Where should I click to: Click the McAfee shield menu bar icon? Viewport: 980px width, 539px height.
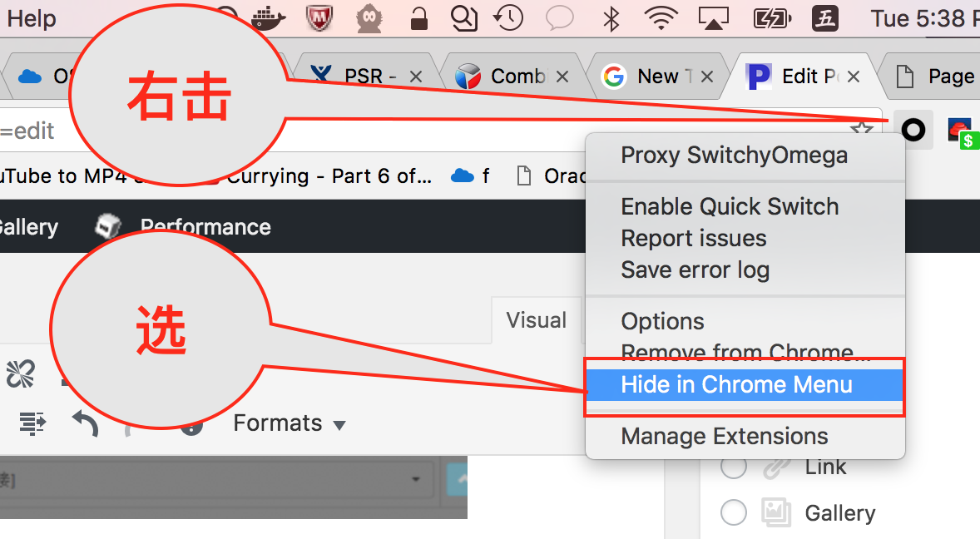coord(319,18)
